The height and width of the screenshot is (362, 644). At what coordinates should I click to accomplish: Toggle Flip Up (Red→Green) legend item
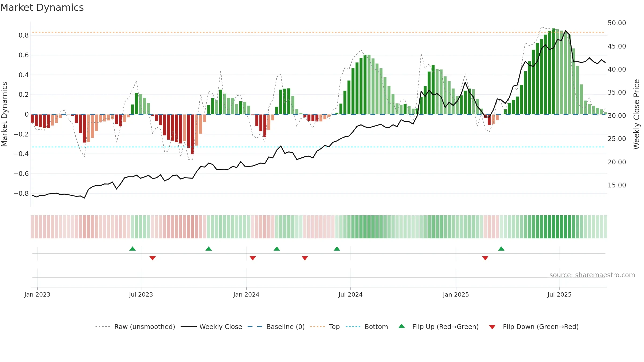438,327
